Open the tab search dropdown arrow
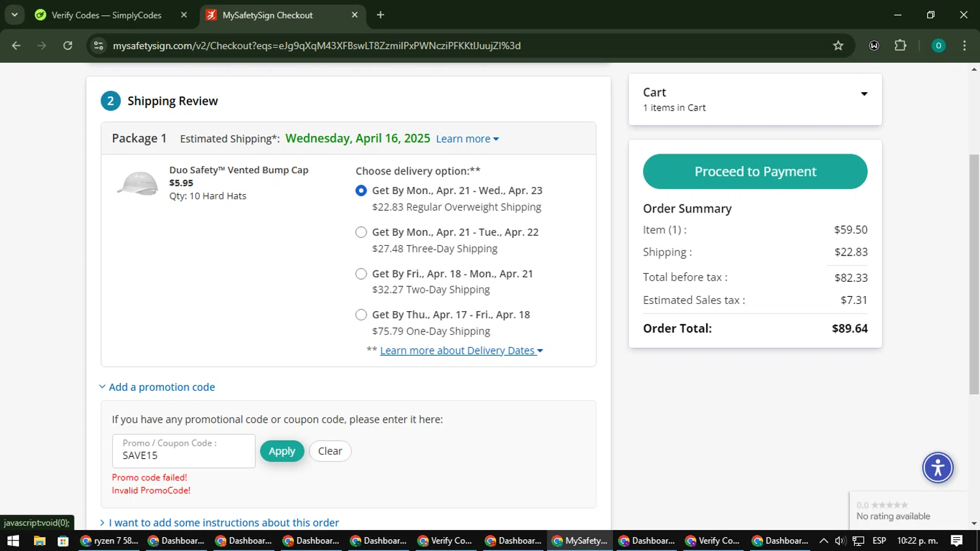The image size is (980, 551). click(14, 14)
